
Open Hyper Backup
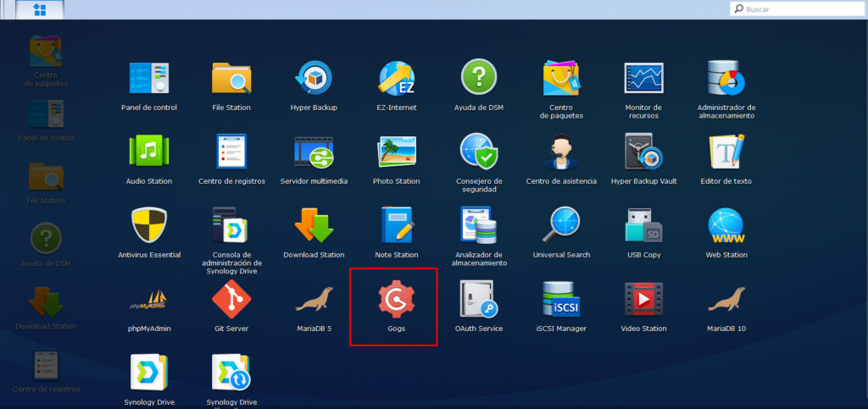tap(314, 78)
